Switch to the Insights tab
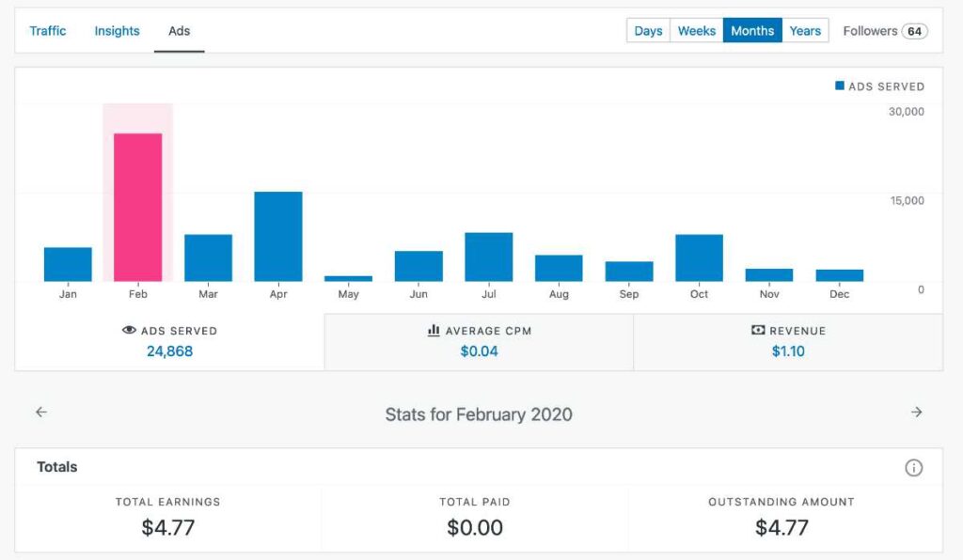963x560 pixels. click(x=117, y=31)
